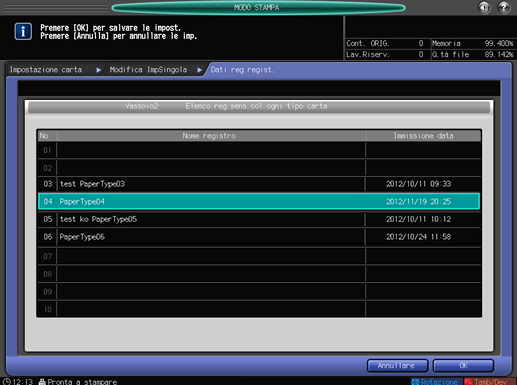This screenshot has height=385, width=517.
Task: Click the No column header
Action: click(47, 136)
